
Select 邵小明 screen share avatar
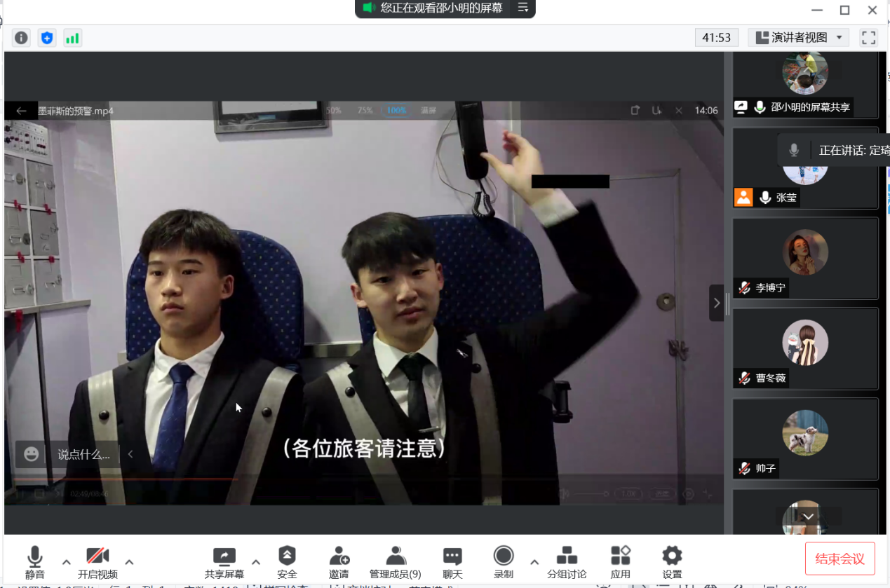[x=805, y=72]
